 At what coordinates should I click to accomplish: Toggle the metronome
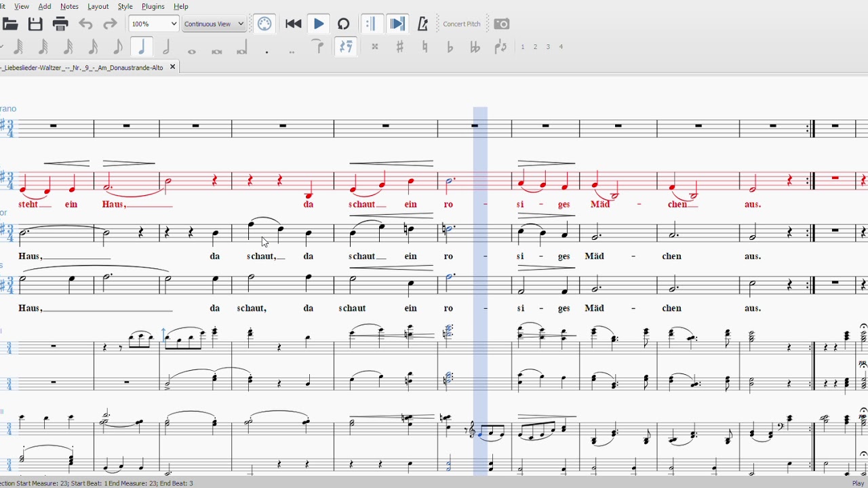[x=422, y=24]
